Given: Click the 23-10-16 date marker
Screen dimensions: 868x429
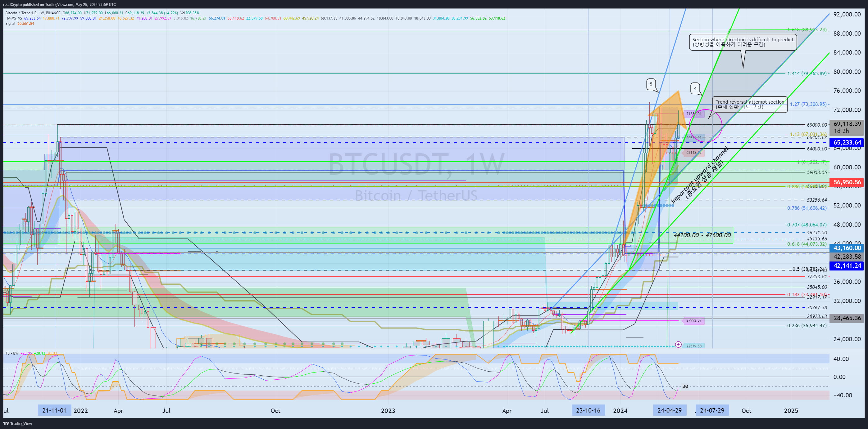Looking at the screenshot, I should pyautogui.click(x=588, y=410).
